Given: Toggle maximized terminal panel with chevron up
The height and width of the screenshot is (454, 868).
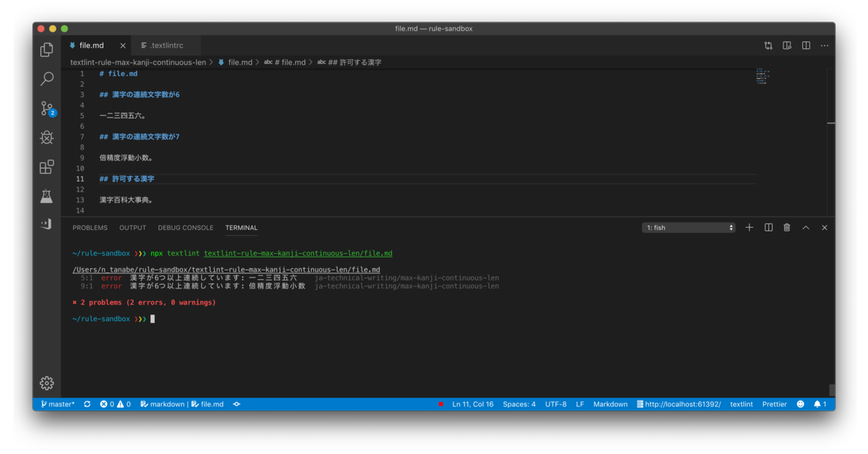Looking at the screenshot, I should click(x=806, y=228).
